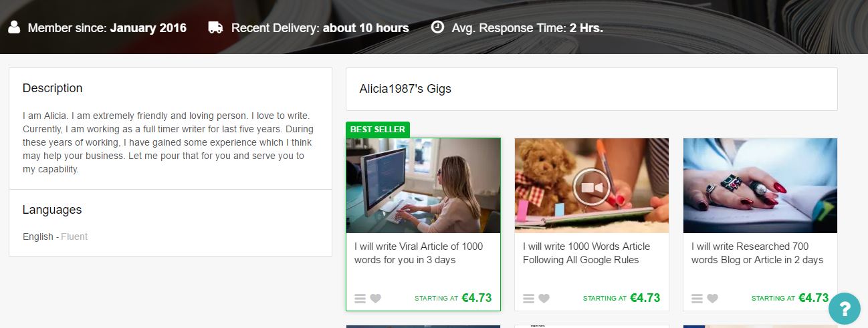The height and width of the screenshot is (328, 868).
Task: Open the woman at computer gig thumbnail
Action: (x=423, y=186)
